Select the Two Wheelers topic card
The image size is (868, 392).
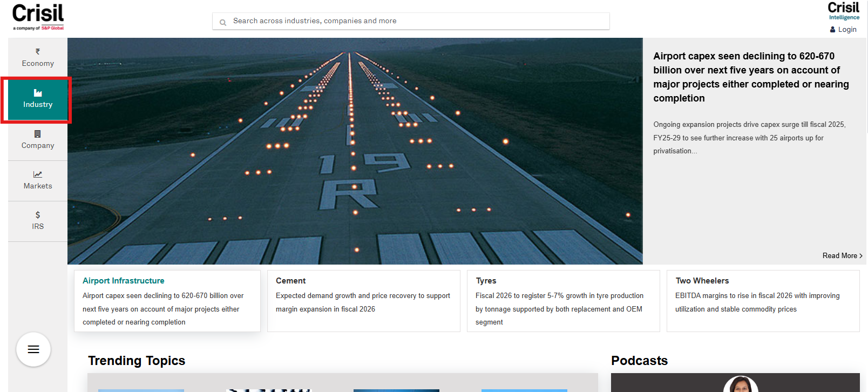click(763, 301)
